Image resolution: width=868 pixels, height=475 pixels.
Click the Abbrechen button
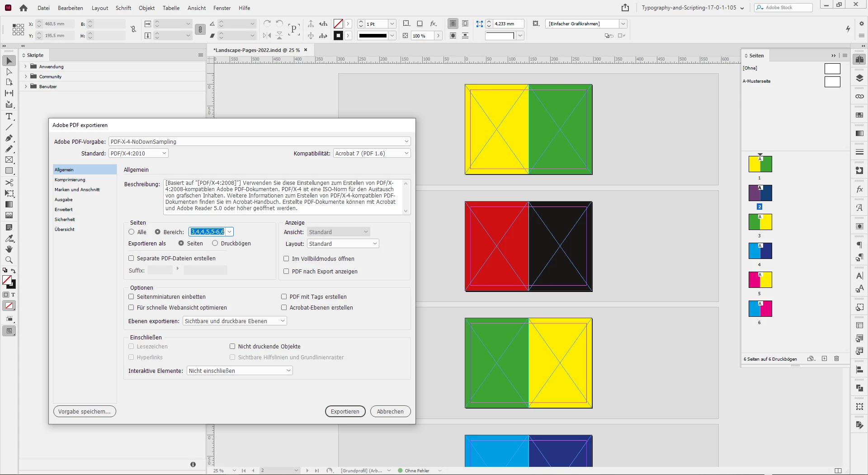click(x=390, y=411)
